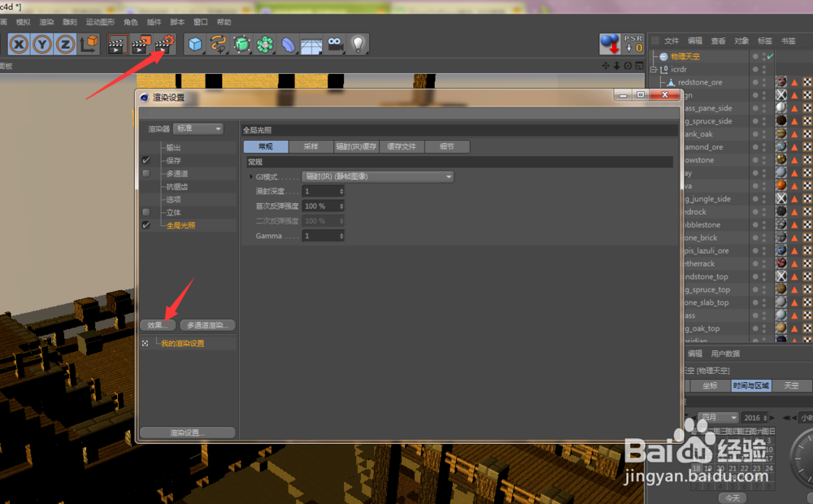Click the Gamma stepper arrows
This screenshot has height=504, width=813.
pos(341,236)
